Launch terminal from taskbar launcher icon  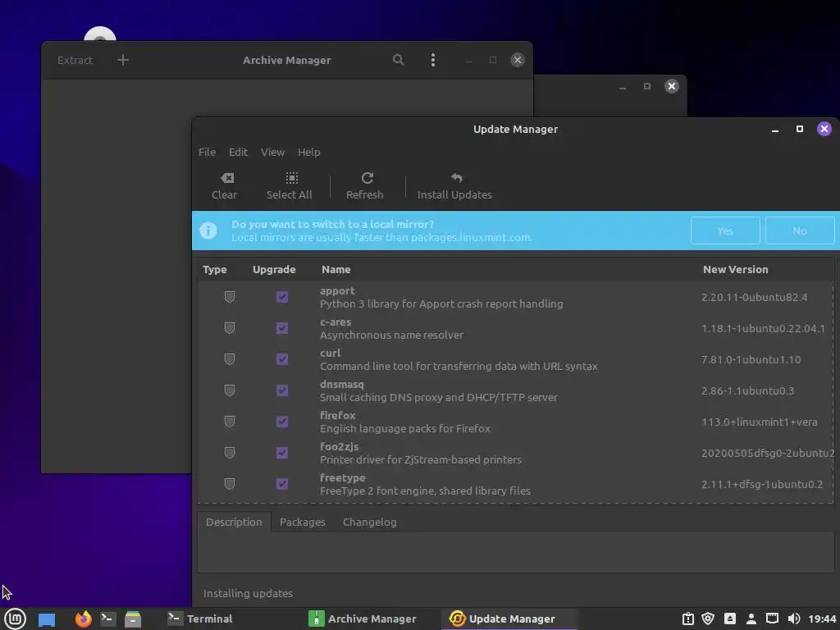(x=107, y=619)
